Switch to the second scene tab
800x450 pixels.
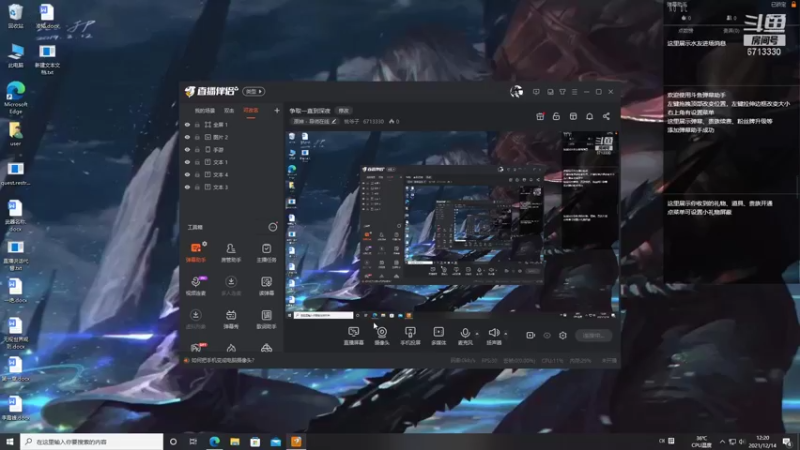pos(229,111)
